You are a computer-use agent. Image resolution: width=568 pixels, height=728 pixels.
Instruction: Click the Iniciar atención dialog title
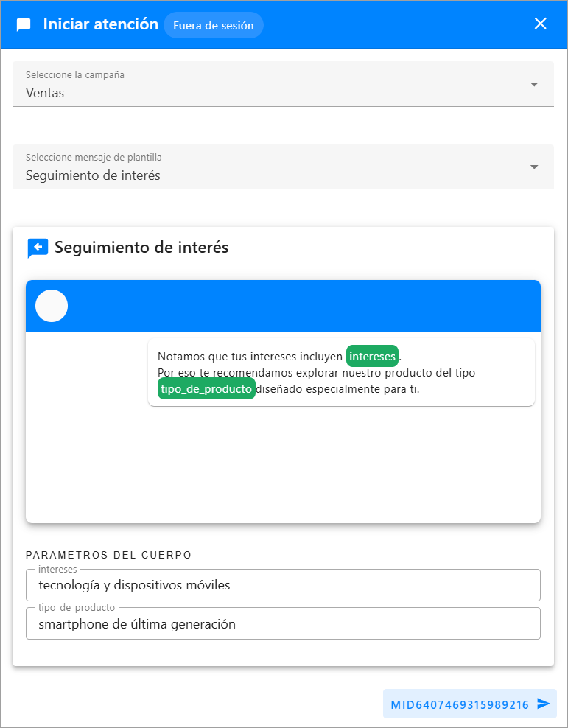[100, 24]
